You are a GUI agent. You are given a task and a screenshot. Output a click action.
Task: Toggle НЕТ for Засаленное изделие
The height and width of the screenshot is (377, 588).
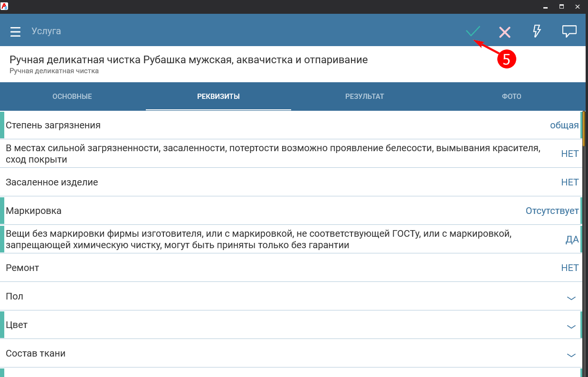[x=570, y=182]
